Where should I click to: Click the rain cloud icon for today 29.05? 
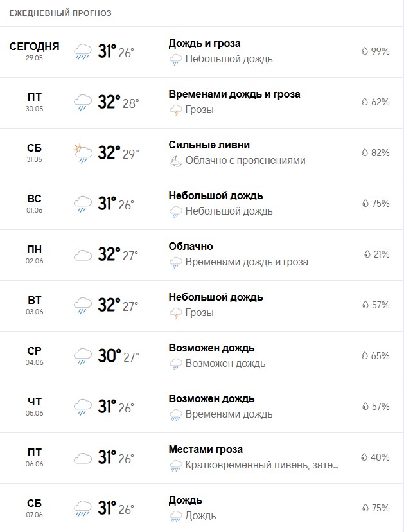point(83,52)
